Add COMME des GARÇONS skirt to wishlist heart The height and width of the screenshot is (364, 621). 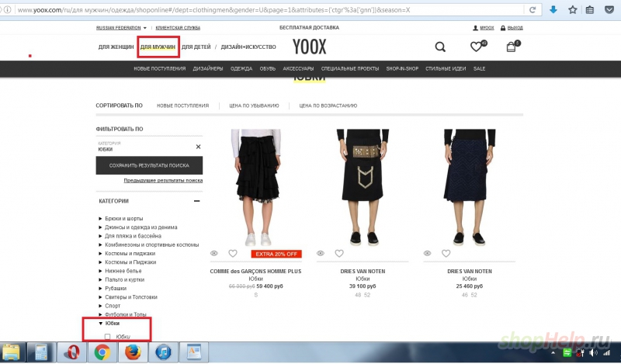pos(233,253)
